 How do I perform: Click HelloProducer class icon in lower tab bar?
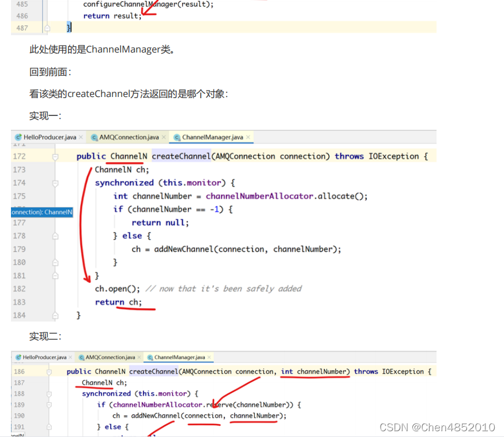tap(18, 357)
